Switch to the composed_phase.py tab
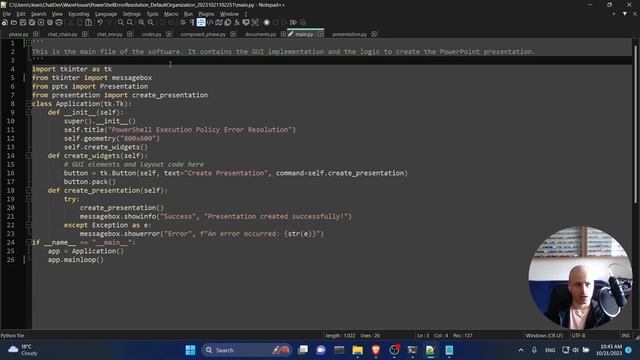This screenshot has width=640, height=360. (203, 34)
